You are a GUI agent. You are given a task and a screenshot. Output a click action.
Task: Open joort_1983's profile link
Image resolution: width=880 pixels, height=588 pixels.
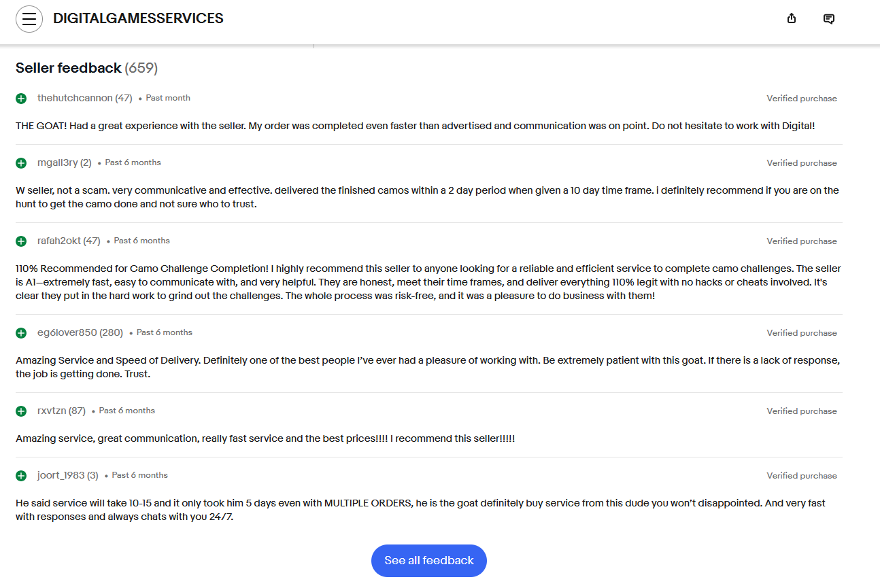[x=61, y=475]
